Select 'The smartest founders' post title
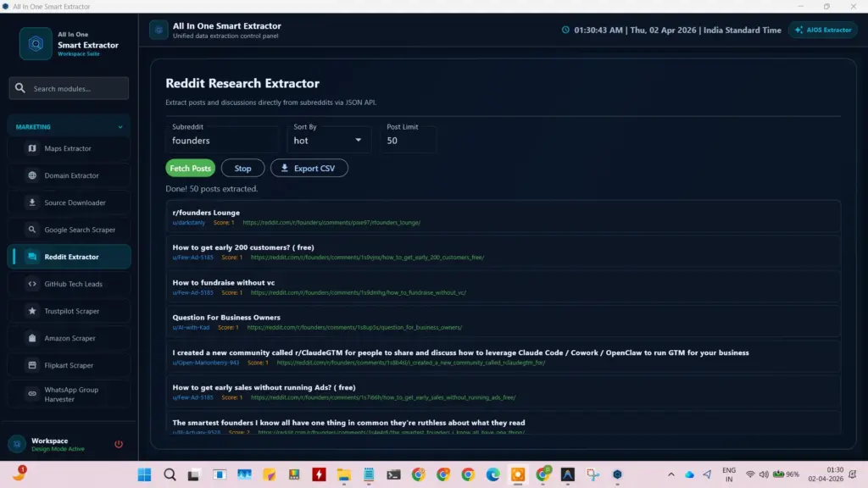Screen dimensions: 868x488 348,423
